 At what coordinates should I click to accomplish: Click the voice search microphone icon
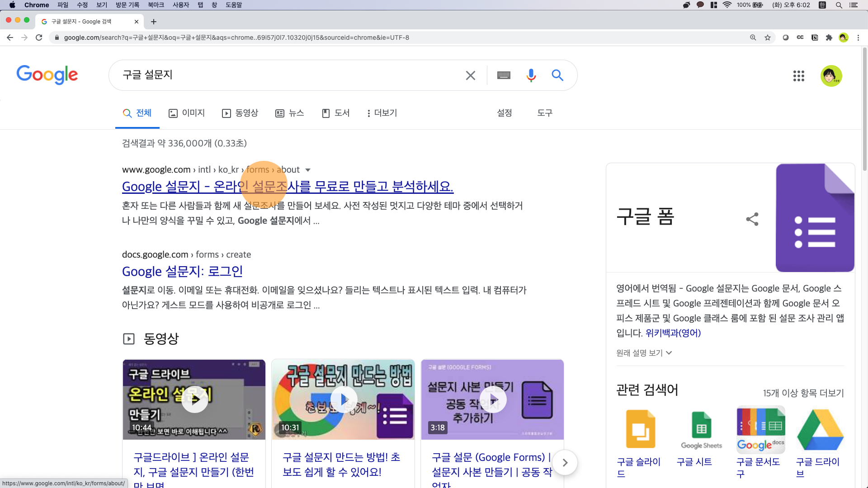click(531, 75)
